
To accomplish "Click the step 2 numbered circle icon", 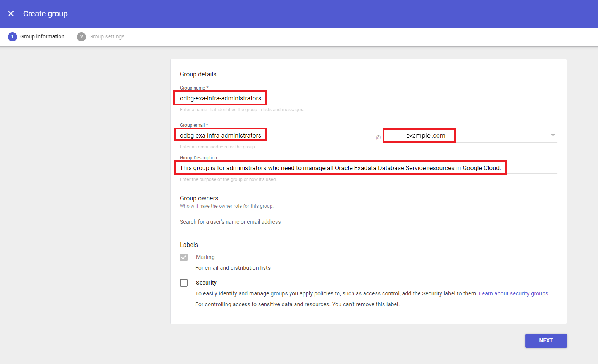I will point(81,36).
